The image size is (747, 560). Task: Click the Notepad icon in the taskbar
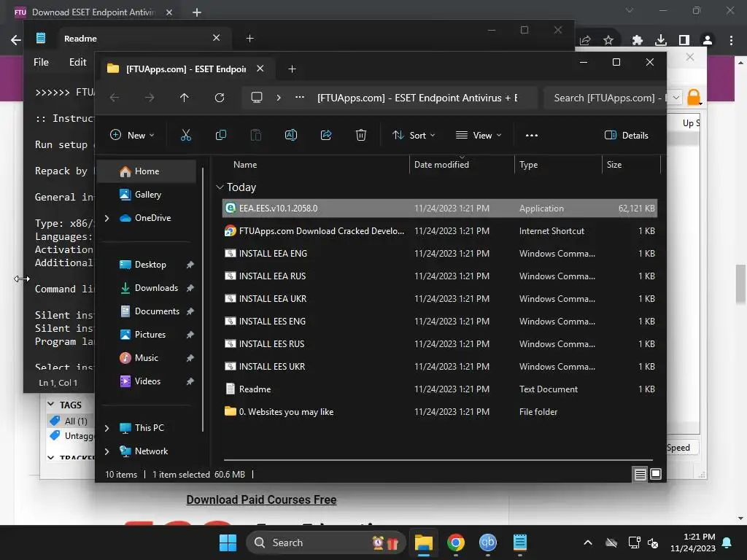(519, 542)
